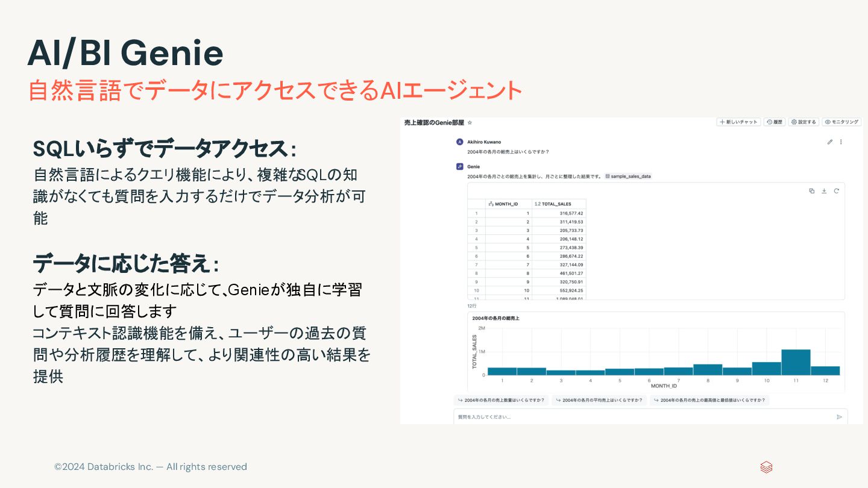Open the three-dot menu on the user message

click(x=841, y=142)
